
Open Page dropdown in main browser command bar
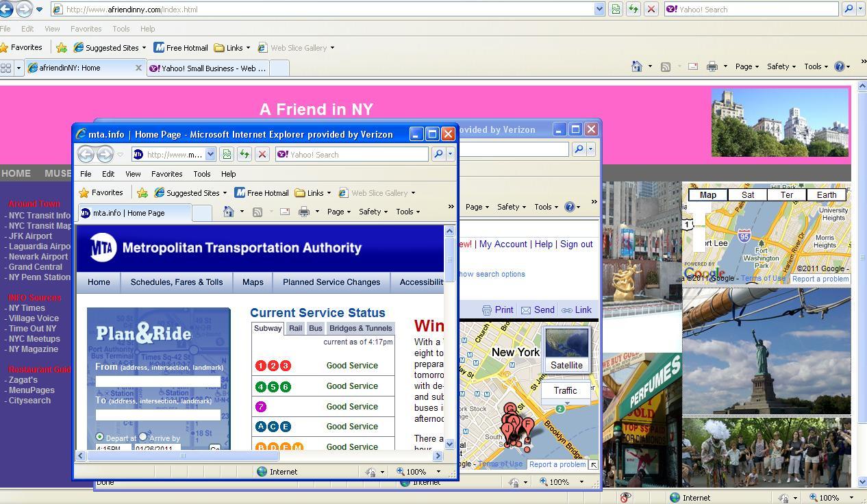(x=746, y=66)
